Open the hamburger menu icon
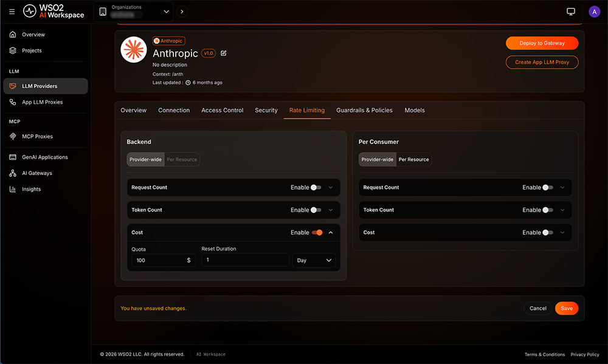Image resolution: width=608 pixels, height=364 pixels. tap(12, 12)
